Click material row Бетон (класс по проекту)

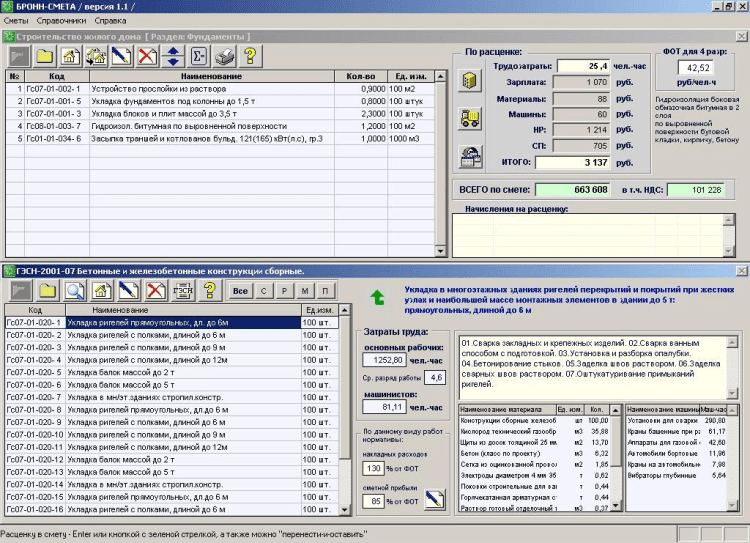534,454
